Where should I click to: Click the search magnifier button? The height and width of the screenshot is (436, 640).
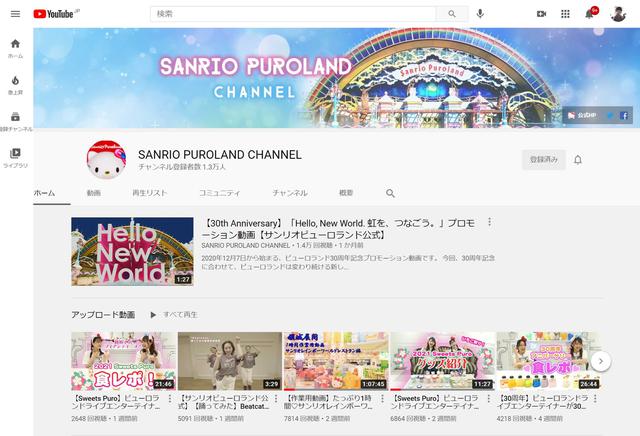[452, 14]
